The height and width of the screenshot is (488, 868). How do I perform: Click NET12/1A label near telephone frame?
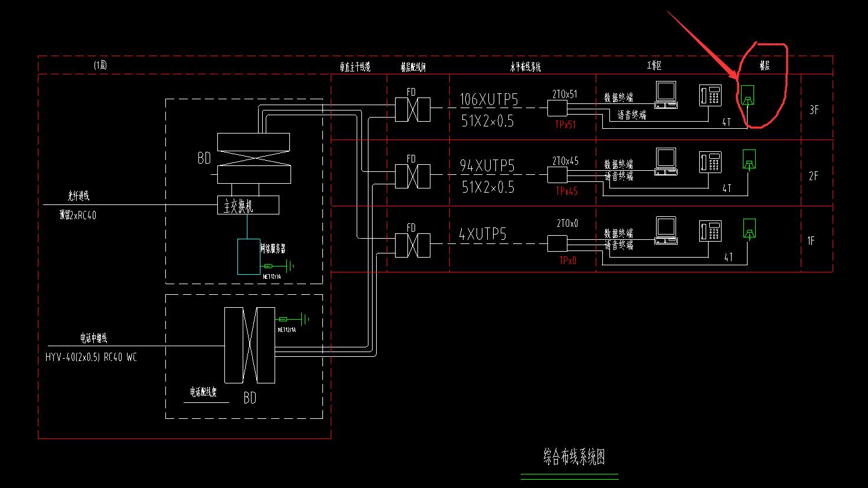click(286, 330)
